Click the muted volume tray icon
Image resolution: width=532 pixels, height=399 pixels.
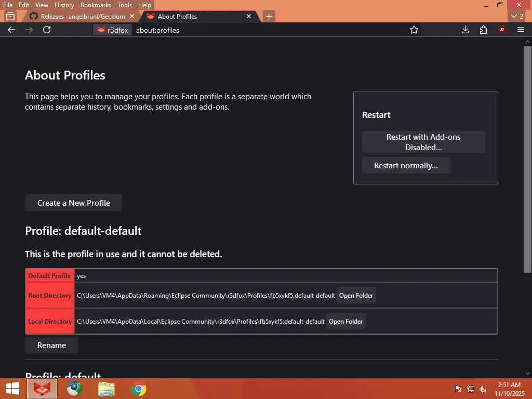pyautogui.click(x=483, y=389)
